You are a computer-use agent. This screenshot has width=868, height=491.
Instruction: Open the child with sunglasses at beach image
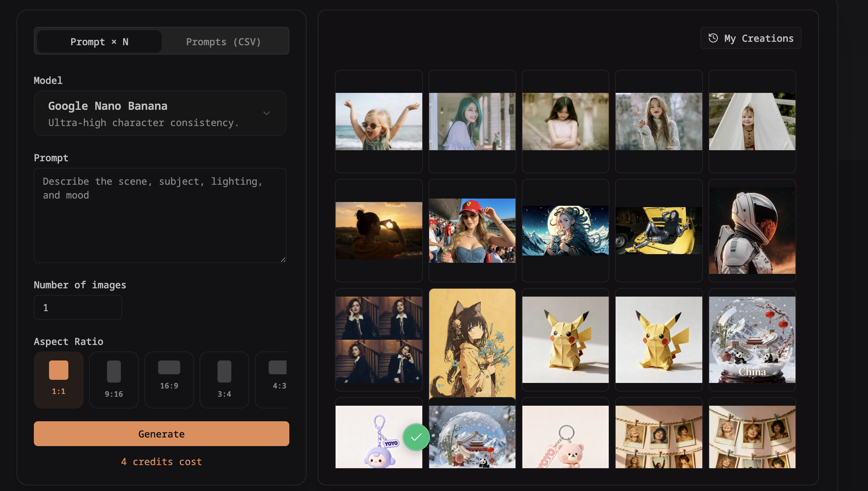tap(379, 122)
